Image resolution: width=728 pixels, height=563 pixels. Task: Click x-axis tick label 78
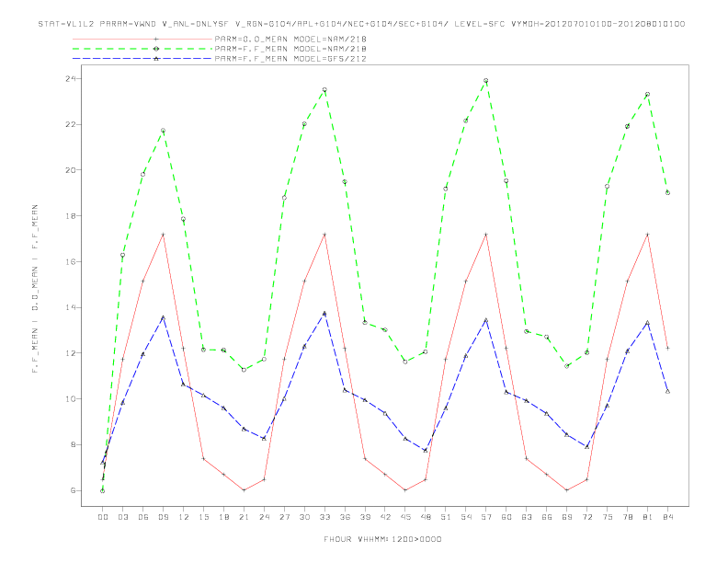tap(627, 517)
